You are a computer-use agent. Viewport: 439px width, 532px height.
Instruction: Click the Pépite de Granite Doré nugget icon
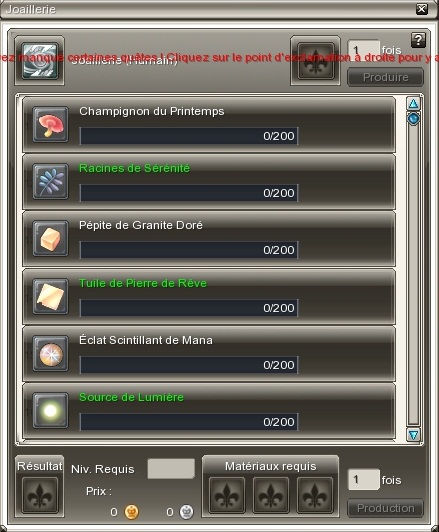50,238
